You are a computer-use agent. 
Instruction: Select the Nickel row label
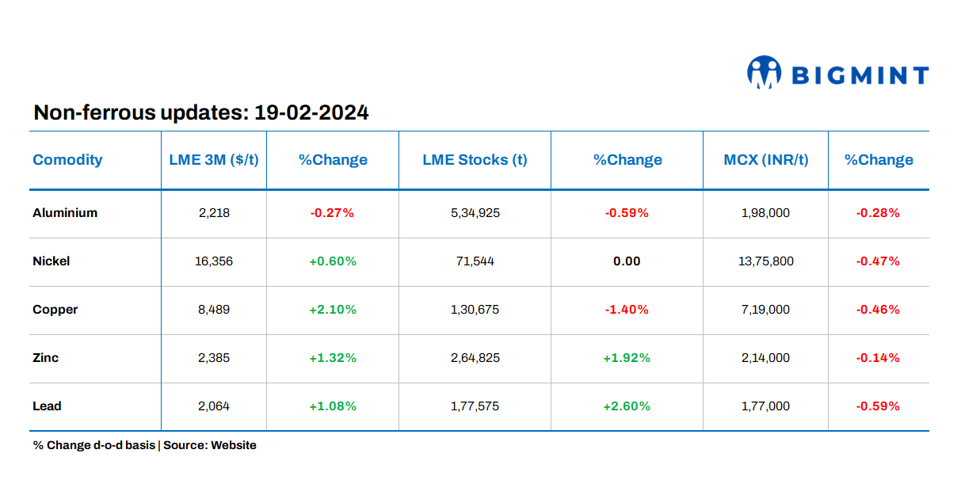(x=51, y=261)
